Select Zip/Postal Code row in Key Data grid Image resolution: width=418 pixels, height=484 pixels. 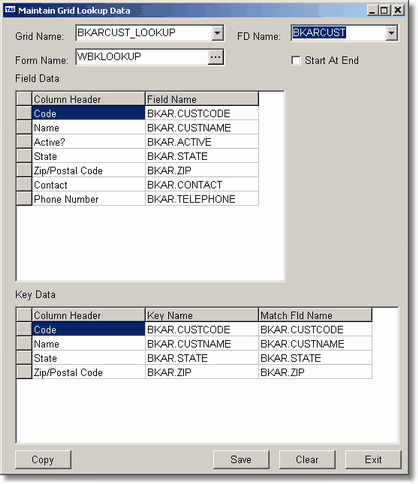coord(194,372)
